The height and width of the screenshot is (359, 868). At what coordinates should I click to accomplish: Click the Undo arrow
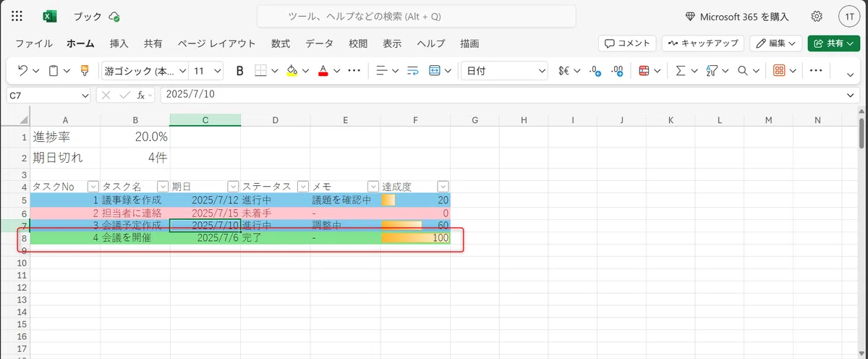(22, 71)
